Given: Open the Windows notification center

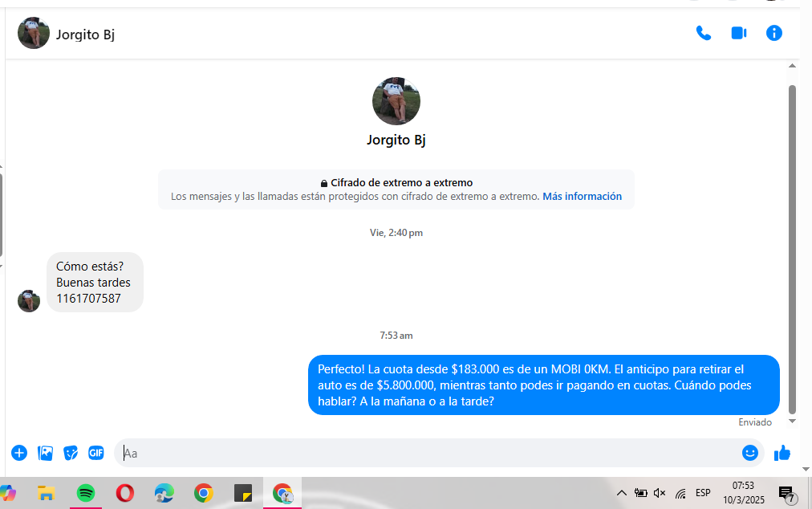Looking at the screenshot, I should click(x=786, y=493).
